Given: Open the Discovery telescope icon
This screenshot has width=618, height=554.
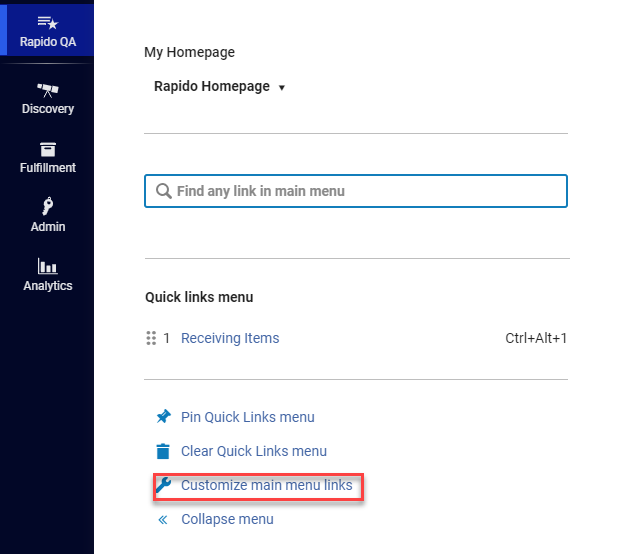Looking at the screenshot, I should tap(47, 89).
